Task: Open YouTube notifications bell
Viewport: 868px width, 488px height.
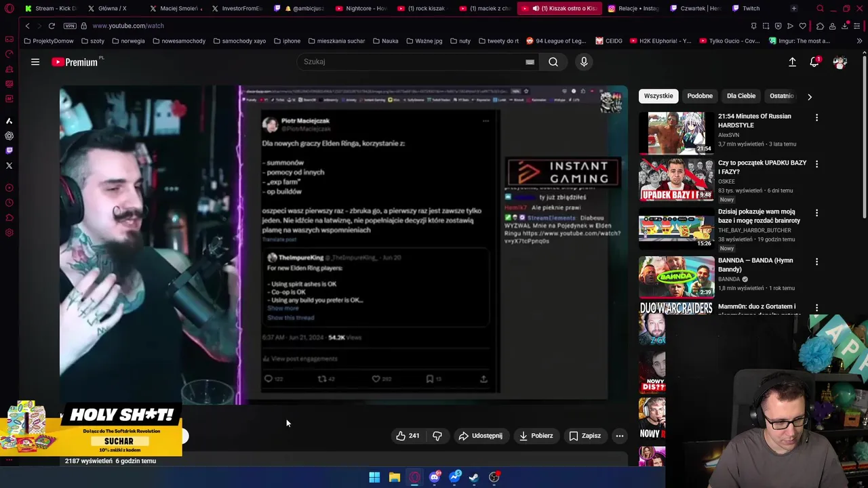Action: 814,62
